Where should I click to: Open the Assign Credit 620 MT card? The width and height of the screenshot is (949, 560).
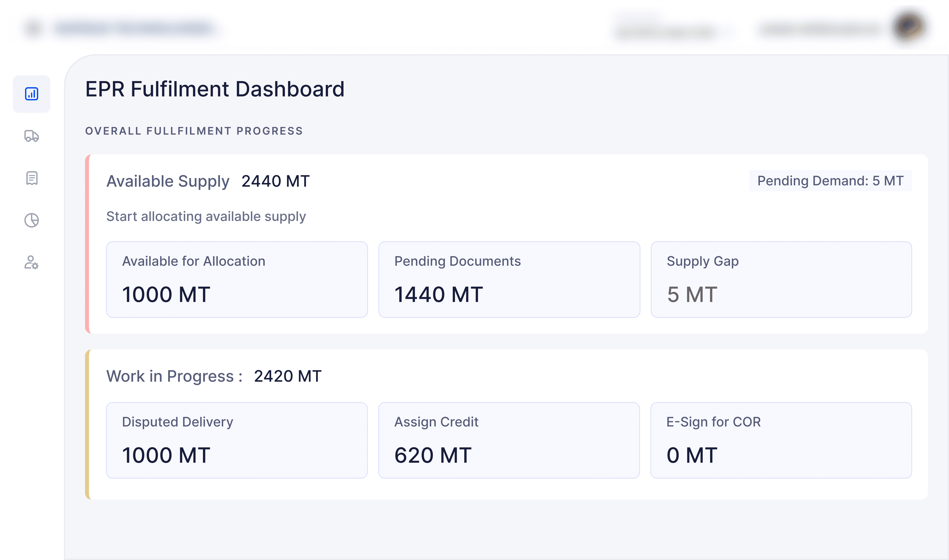click(509, 440)
